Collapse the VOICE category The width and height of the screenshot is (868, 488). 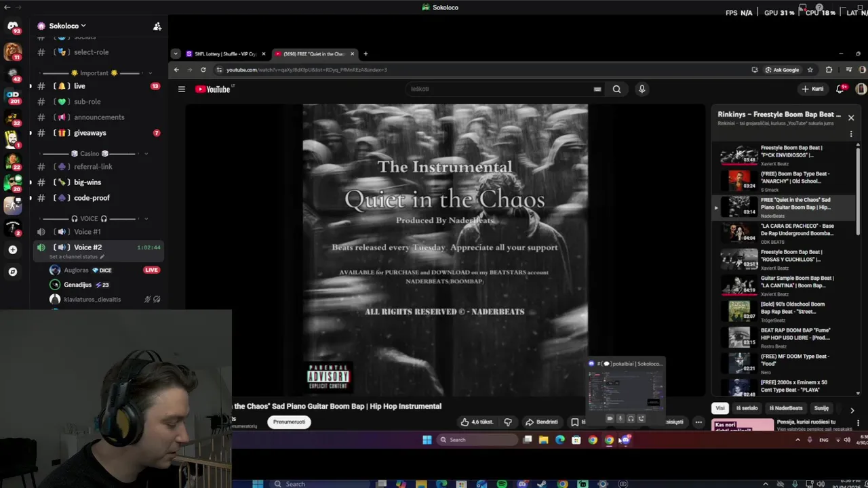[x=146, y=219]
